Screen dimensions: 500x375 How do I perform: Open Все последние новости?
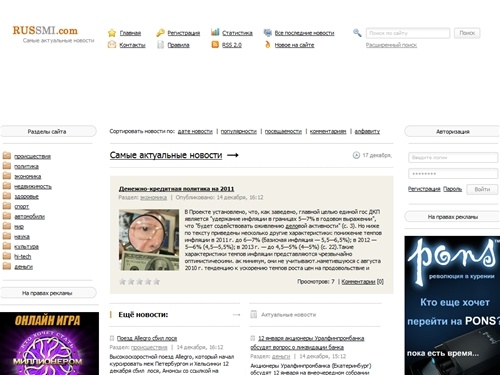[x=304, y=33]
